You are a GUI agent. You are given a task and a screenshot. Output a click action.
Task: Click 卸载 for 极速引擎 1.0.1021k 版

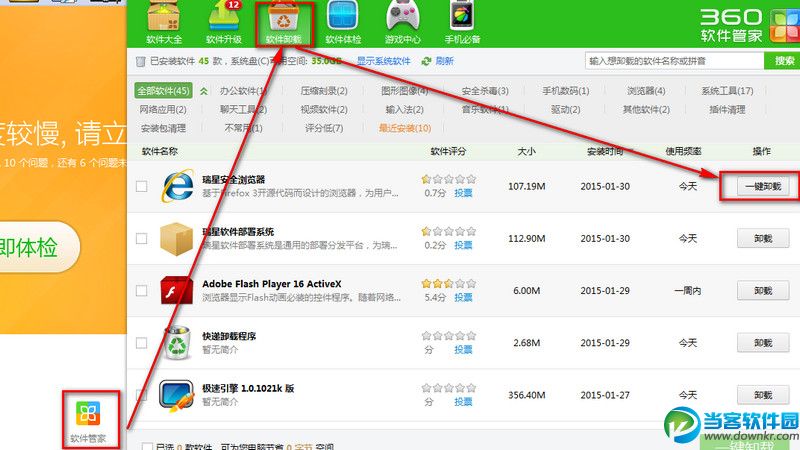click(x=763, y=395)
